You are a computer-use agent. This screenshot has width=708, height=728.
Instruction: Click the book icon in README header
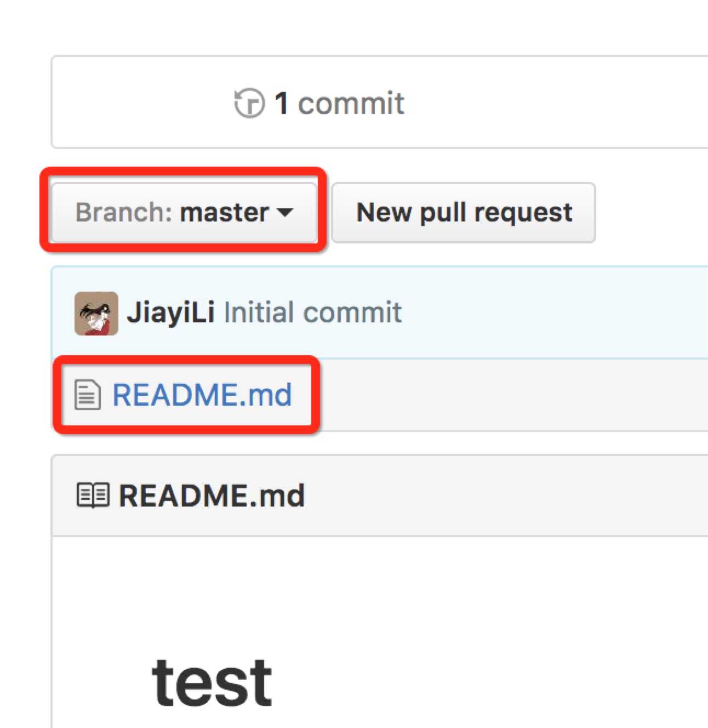pos(93,496)
